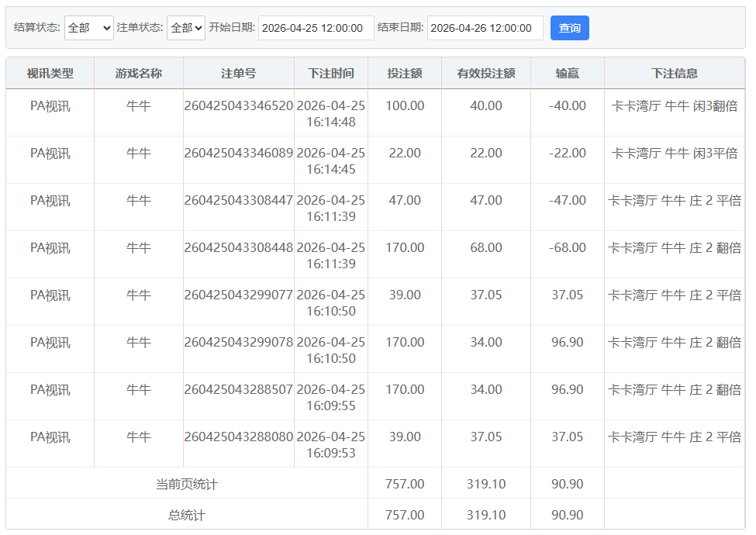Select bet number 260425043346089
Screen dimensions: 756x535
(239, 154)
